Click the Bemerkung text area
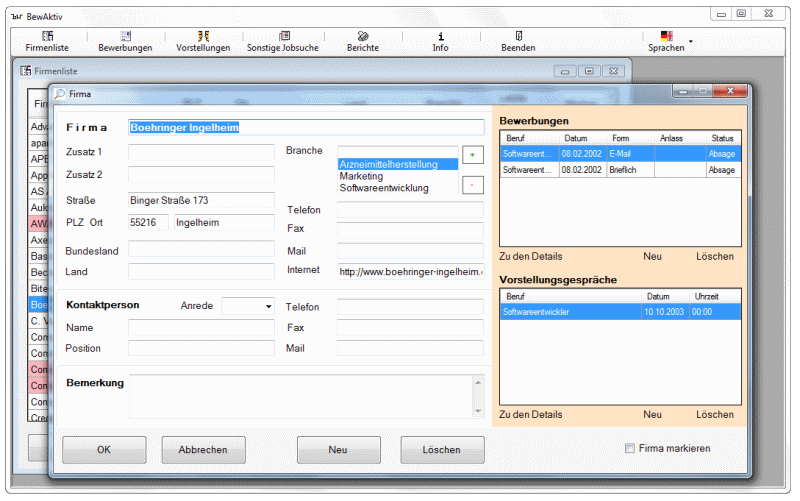 (301, 396)
